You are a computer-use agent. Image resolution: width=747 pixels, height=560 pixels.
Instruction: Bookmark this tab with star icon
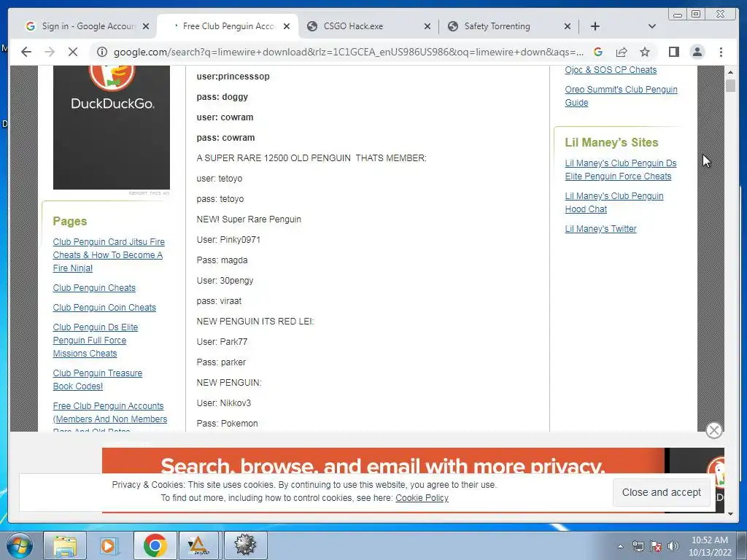pos(645,52)
